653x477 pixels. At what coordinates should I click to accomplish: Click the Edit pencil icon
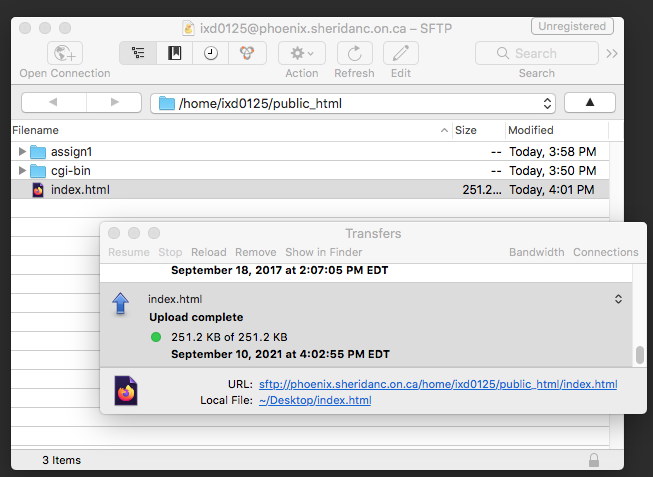[x=401, y=53]
